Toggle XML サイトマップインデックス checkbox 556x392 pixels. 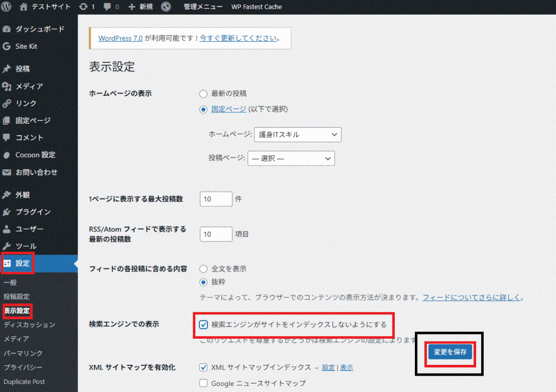[203, 368]
